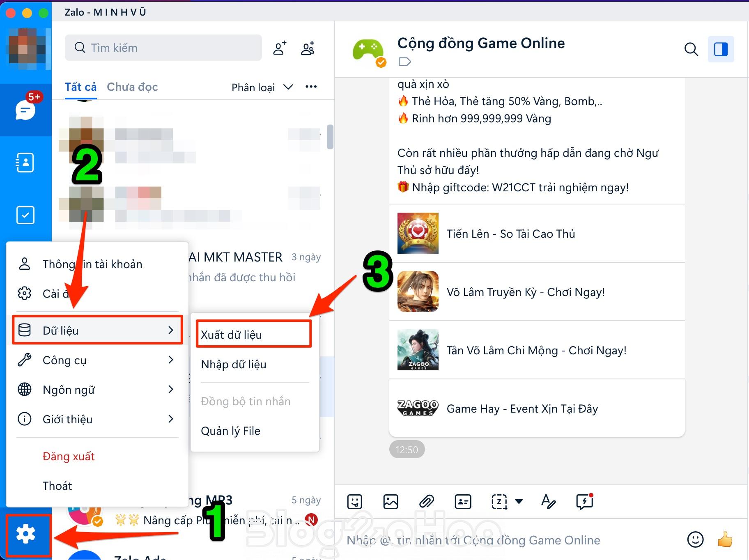Click the ZAGOO Games logo thumbnail

(x=418, y=408)
